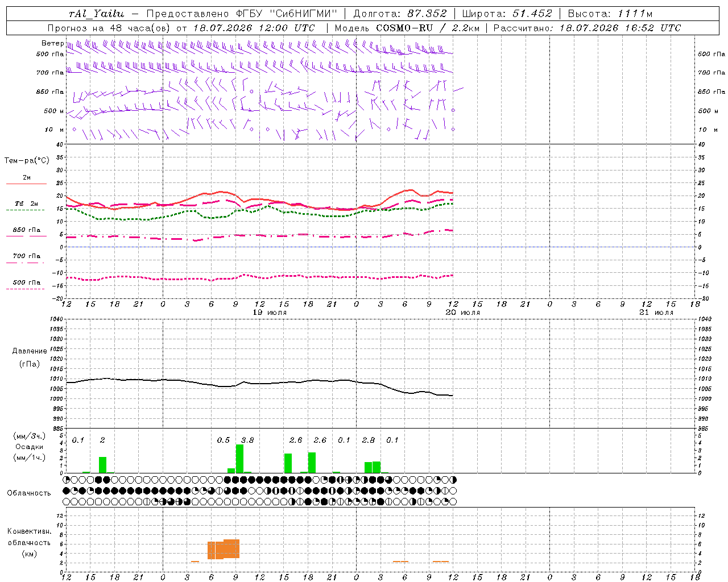
Task: Click the Высота 1111м header field
Action: point(610,14)
